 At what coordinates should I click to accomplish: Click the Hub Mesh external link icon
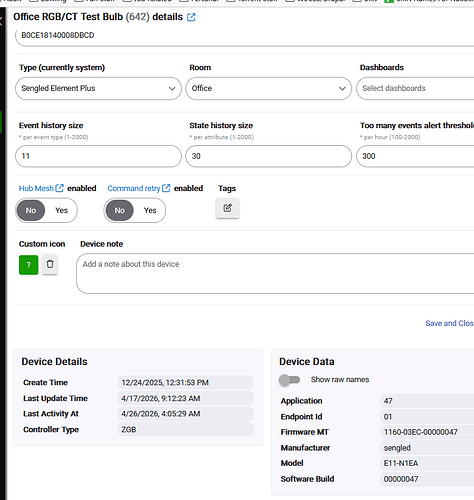59,188
